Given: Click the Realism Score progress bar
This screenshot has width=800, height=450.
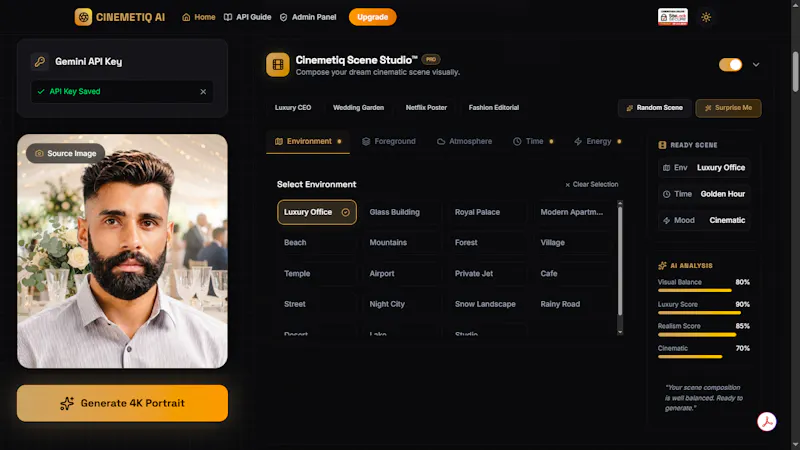Looking at the screenshot, I should click(704, 335).
